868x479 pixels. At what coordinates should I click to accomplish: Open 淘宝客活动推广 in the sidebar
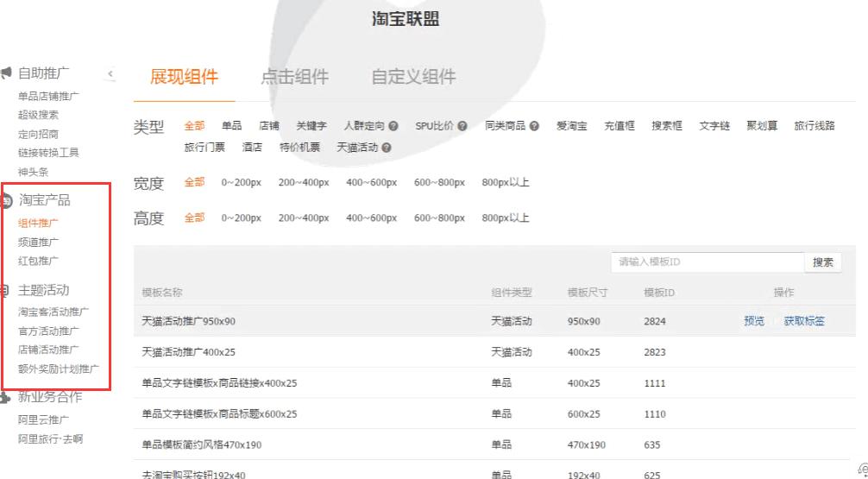pos(53,312)
